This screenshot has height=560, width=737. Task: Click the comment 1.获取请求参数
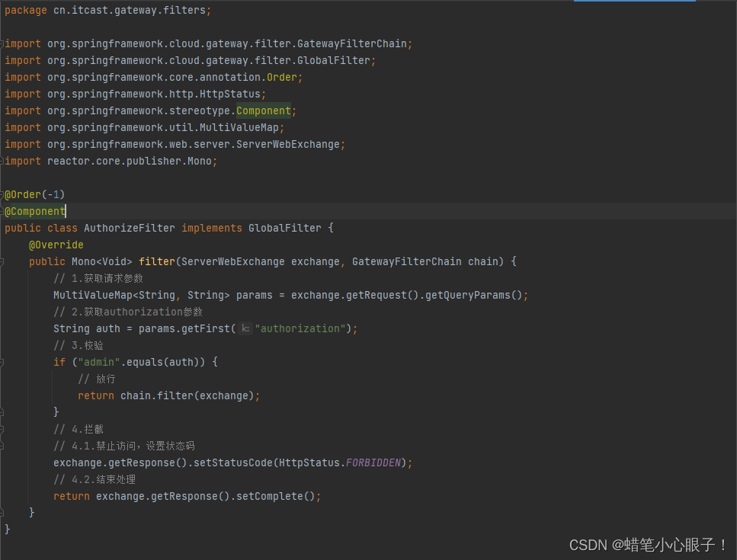[x=98, y=279]
